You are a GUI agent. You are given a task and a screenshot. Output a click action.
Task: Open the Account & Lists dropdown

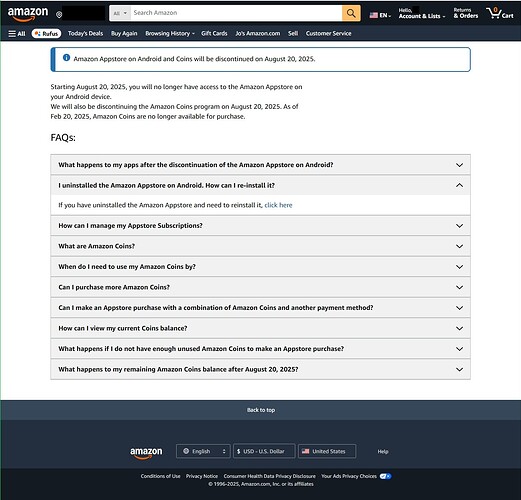[x=422, y=13]
